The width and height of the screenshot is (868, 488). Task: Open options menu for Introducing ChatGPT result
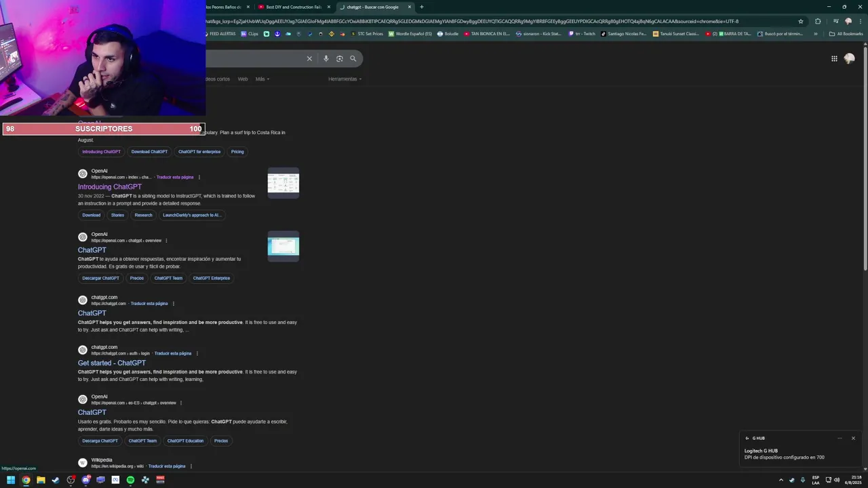click(199, 178)
